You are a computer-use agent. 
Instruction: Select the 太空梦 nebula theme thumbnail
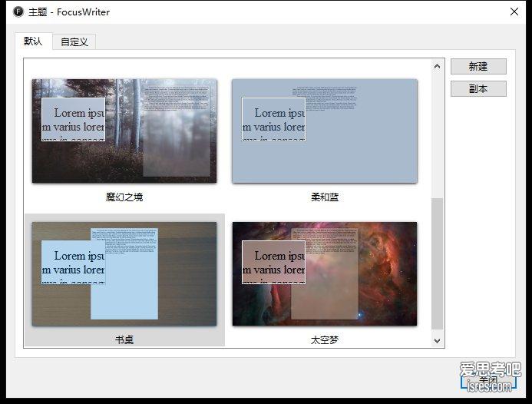click(325, 274)
